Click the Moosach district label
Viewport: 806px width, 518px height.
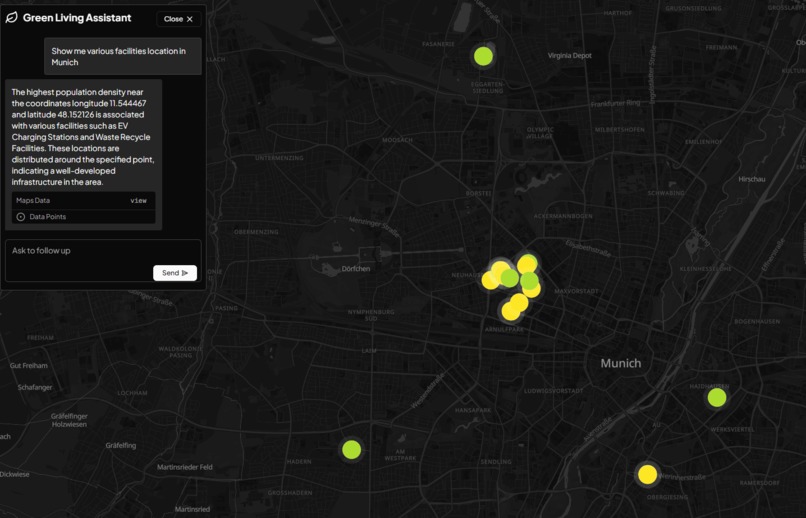click(x=397, y=140)
